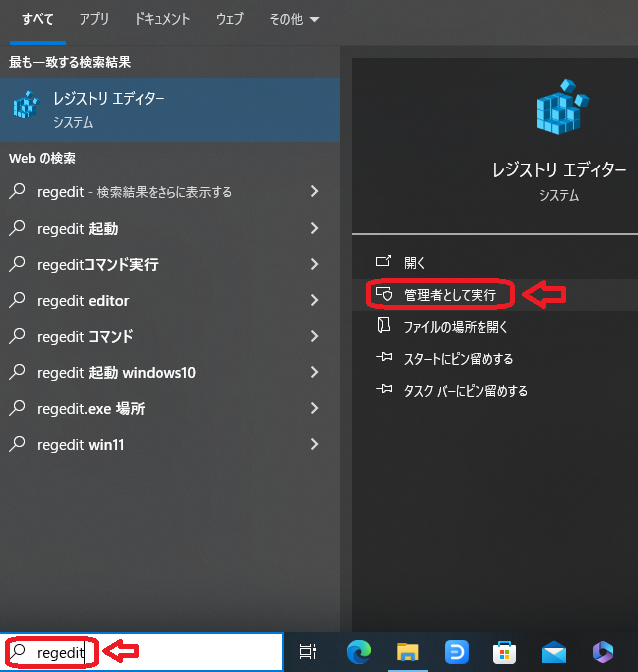This screenshot has width=638, height=672.
Task: Click the regedit search input box
Action: (142, 652)
